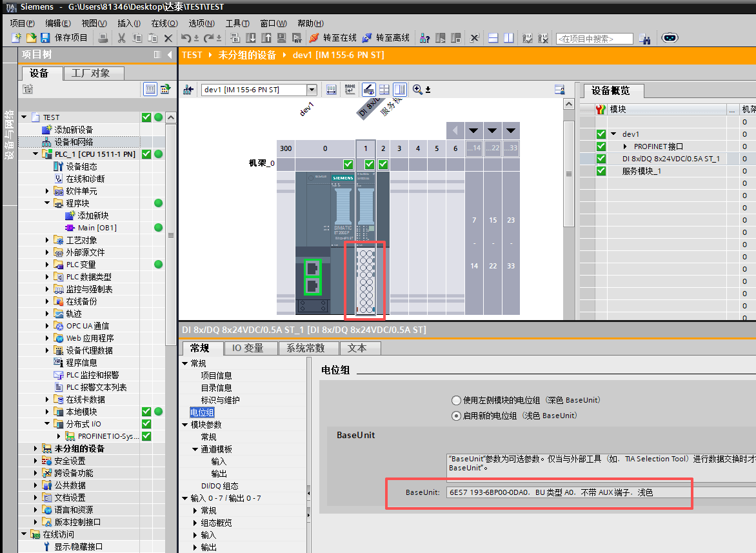Screen dimensions: 756x553
Task: Click the print icon in toolbar
Action: [103, 38]
